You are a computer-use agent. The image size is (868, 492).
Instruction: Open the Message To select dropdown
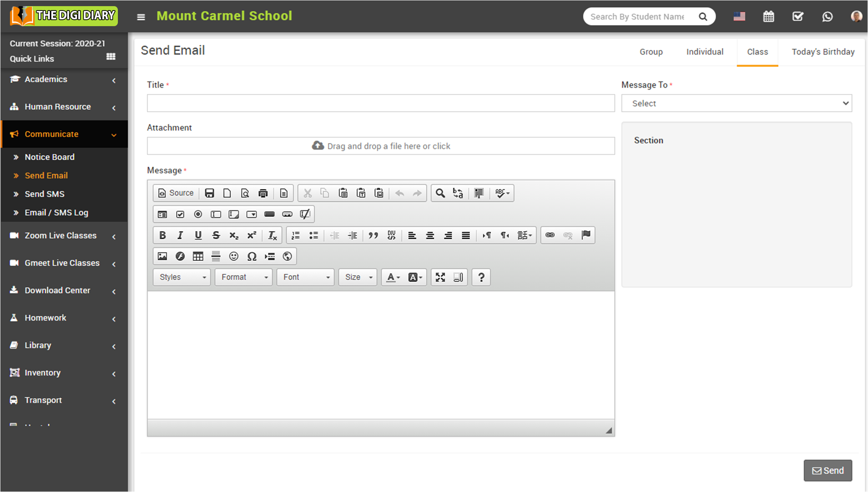pos(736,103)
